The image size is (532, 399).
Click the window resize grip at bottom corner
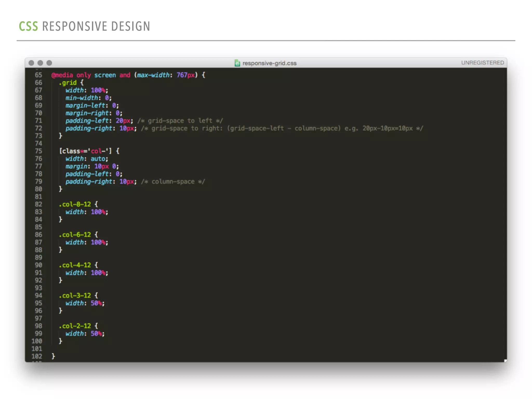[x=505, y=360]
